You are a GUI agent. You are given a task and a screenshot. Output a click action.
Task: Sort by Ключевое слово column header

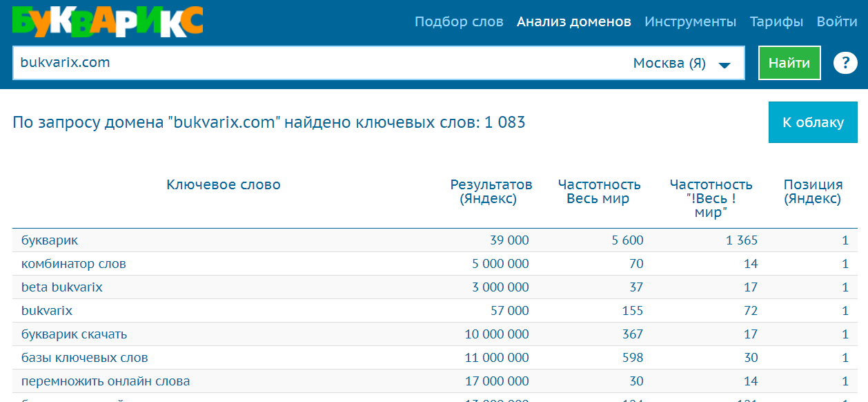coord(224,184)
